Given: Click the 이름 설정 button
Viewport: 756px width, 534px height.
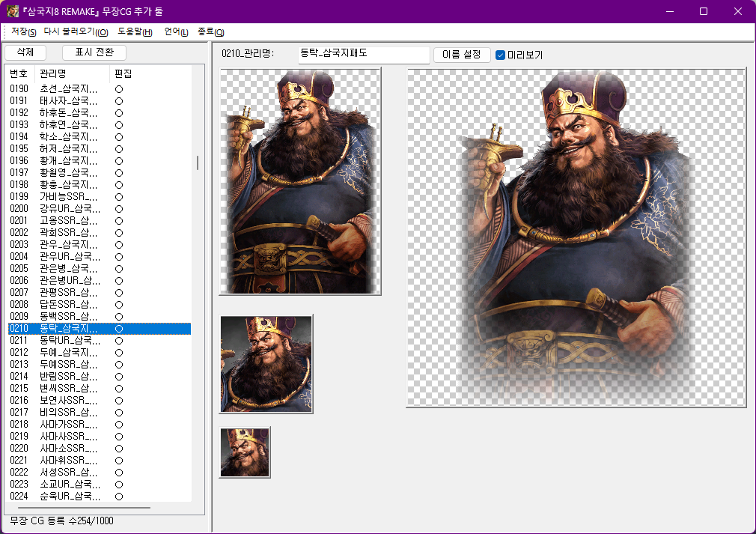Looking at the screenshot, I should (461, 55).
